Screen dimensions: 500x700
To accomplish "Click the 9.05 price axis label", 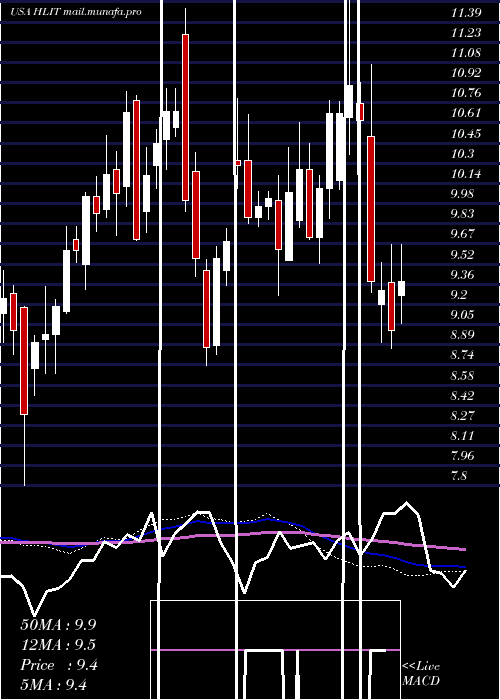I will coord(462,315).
